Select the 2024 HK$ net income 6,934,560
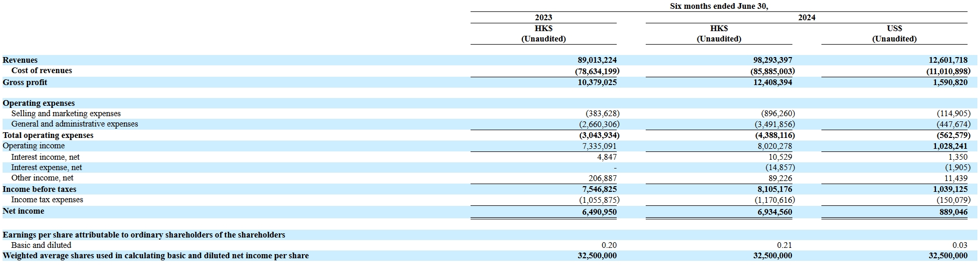Screen dimensions: 980x265 pos(772,212)
